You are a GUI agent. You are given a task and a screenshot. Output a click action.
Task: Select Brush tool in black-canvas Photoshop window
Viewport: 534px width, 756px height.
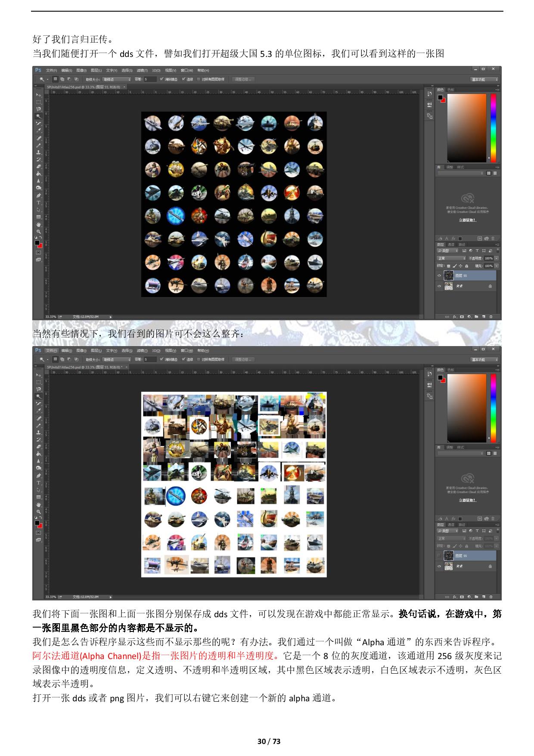38,145
